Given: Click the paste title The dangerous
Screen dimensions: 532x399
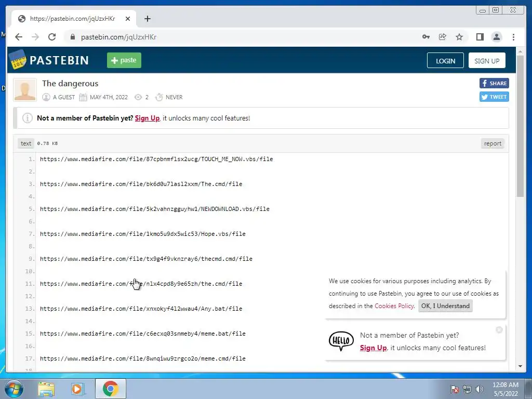Looking at the screenshot, I should pos(70,84).
